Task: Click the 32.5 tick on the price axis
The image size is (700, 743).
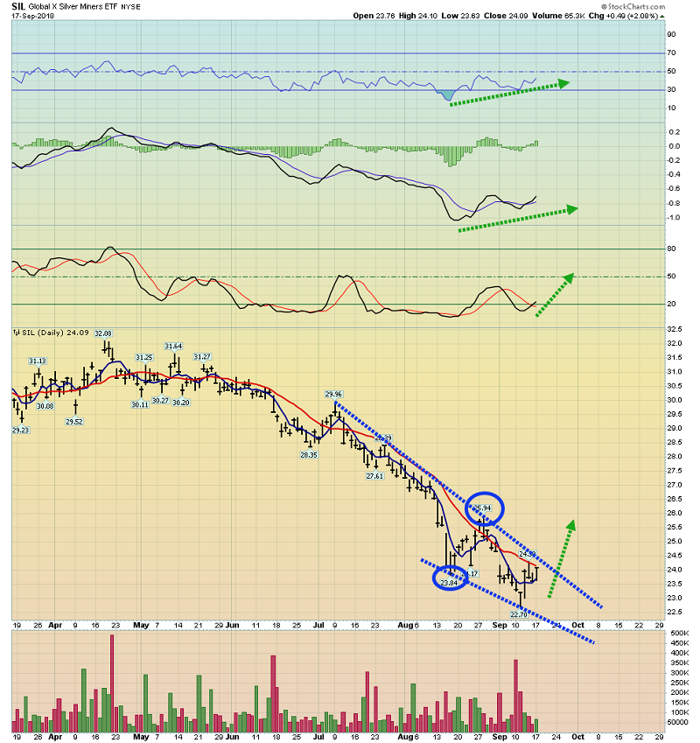Action: [675, 329]
